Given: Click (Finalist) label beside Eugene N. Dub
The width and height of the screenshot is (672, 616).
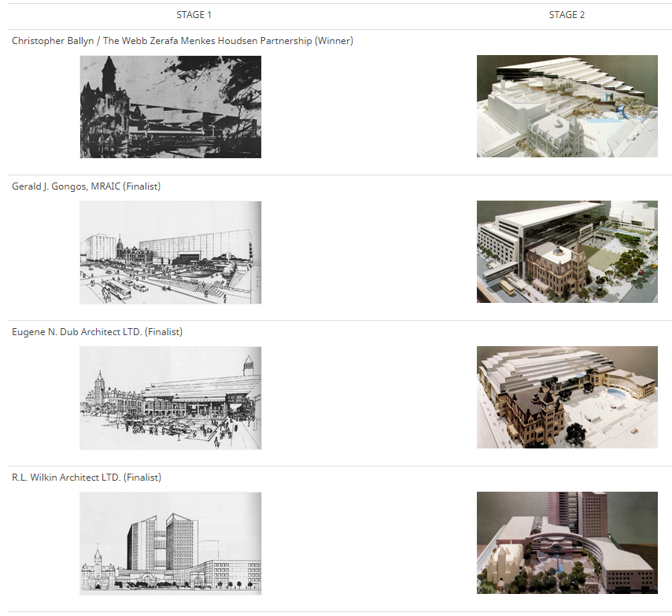Looking at the screenshot, I should coord(164,332).
